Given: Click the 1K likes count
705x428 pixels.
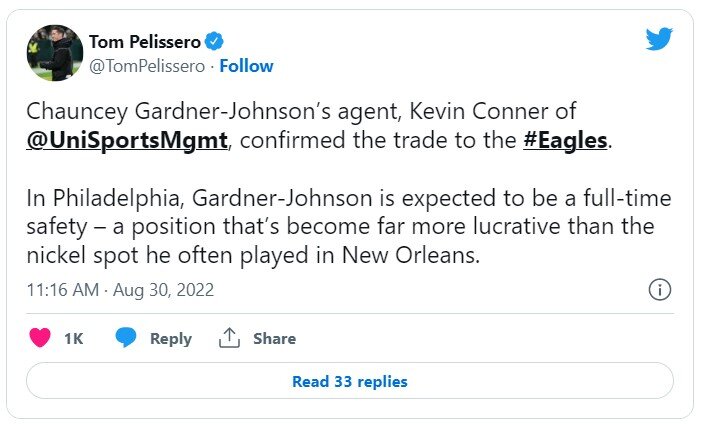Looking at the screenshot, I should pos(73,339).
